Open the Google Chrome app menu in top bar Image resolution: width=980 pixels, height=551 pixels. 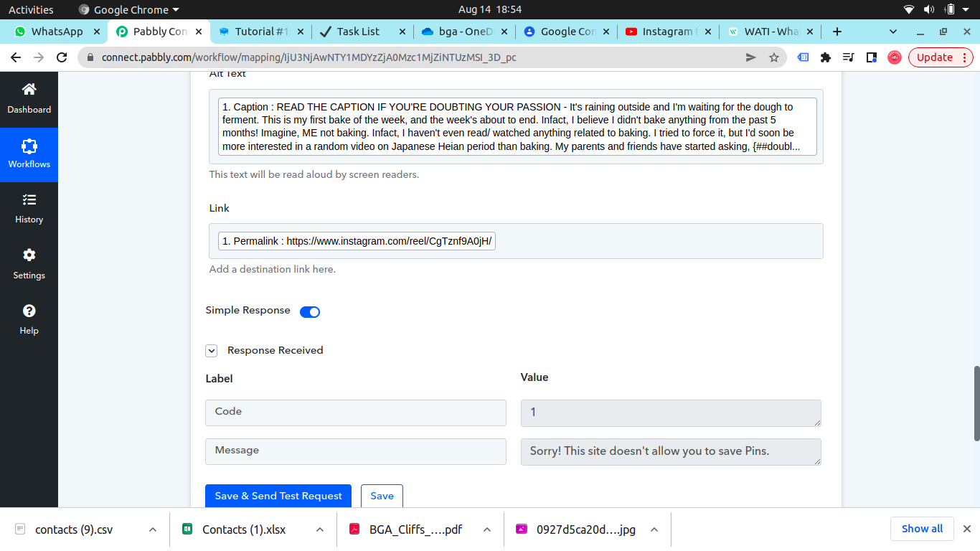(129, 9)
